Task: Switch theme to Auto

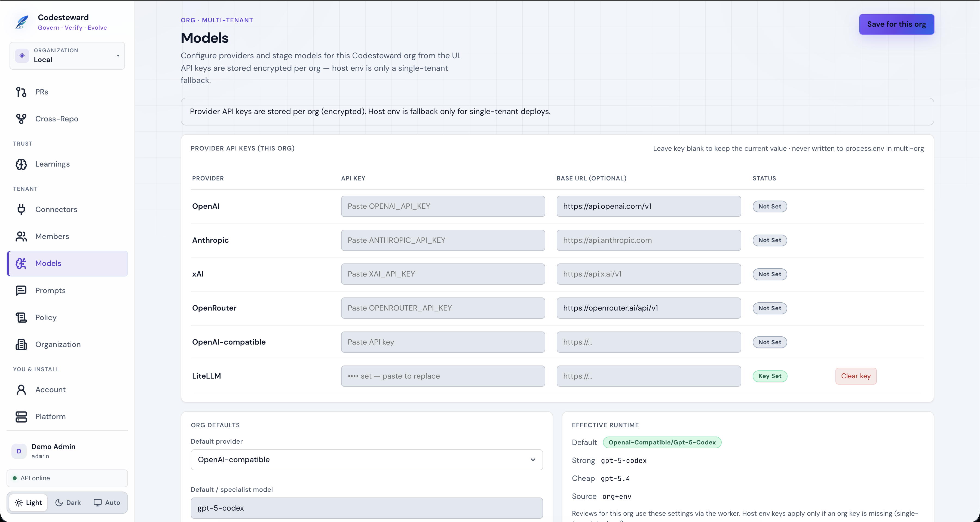Action: coord(107,503)
